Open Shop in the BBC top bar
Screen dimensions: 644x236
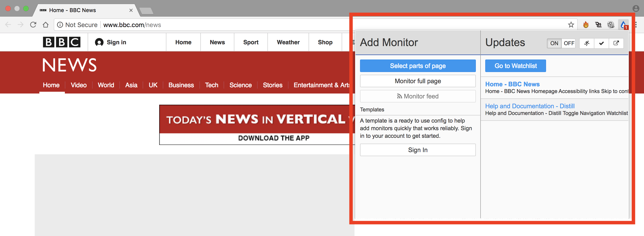325,42
